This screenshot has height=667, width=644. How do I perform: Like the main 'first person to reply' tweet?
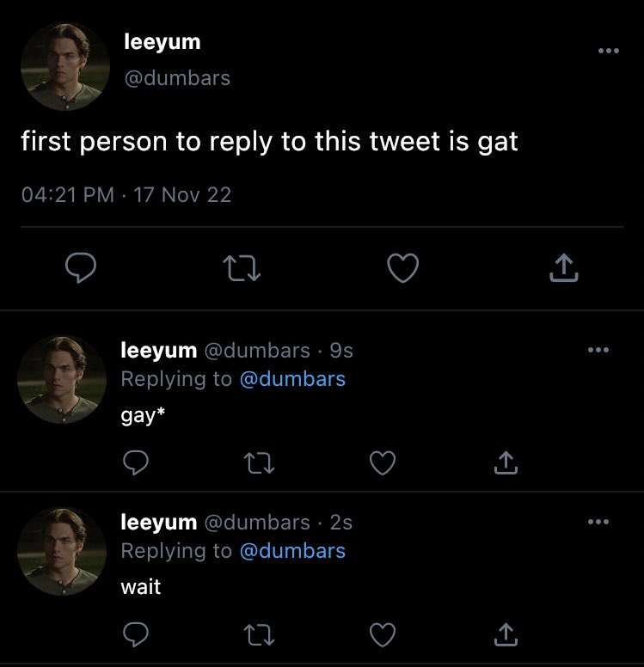coord(402,268)
